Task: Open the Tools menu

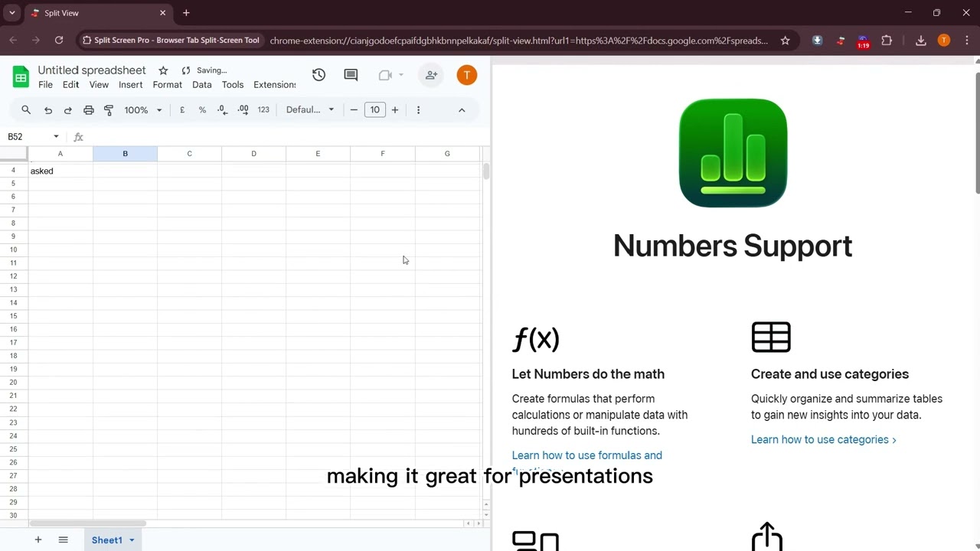Action: pyautogui.click(x=233, y=85)
